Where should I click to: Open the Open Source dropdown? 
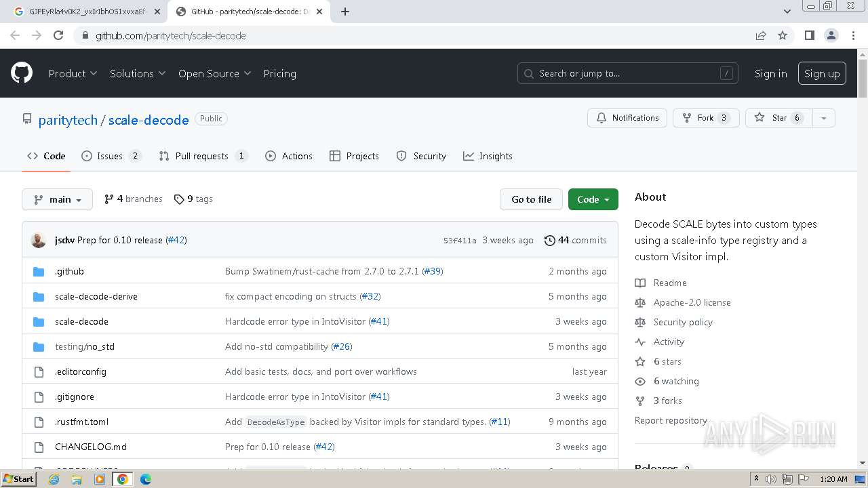[x=214, y=73]
